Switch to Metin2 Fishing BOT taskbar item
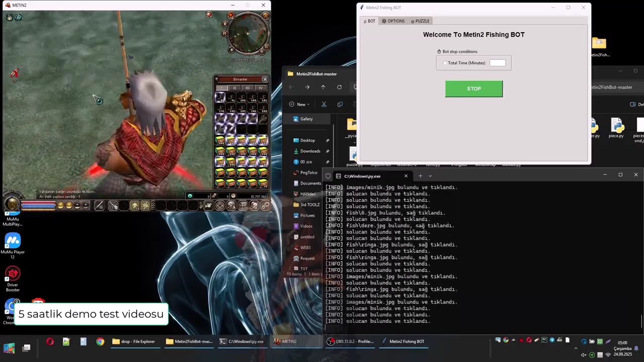The height and width of the screenshot is (362, 644). [403, 341]
